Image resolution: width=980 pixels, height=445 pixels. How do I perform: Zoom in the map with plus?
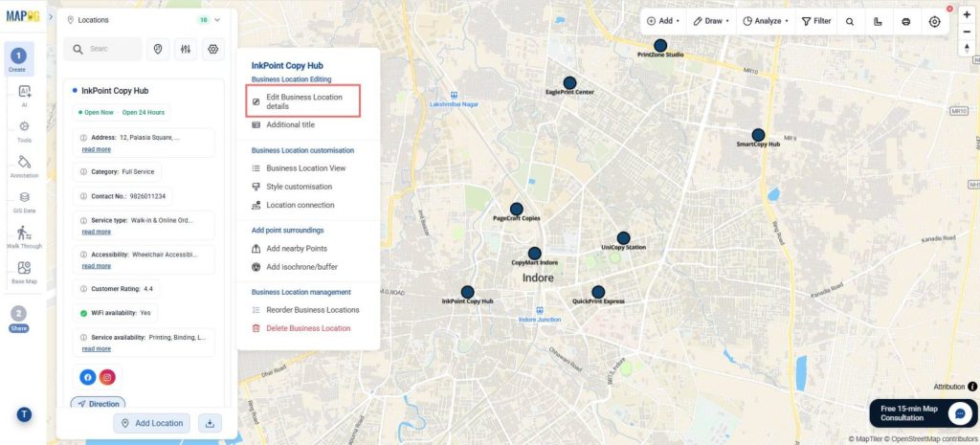tap(968, 14)
